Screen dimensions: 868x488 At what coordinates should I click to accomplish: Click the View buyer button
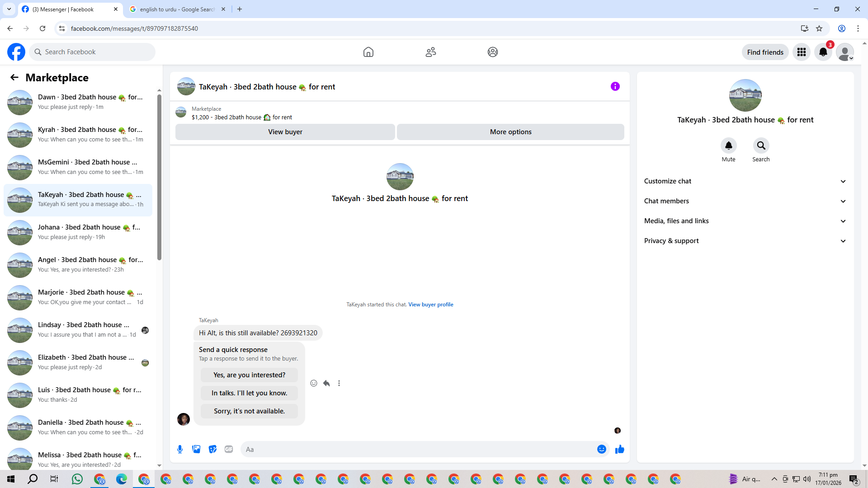pos(285,132)
